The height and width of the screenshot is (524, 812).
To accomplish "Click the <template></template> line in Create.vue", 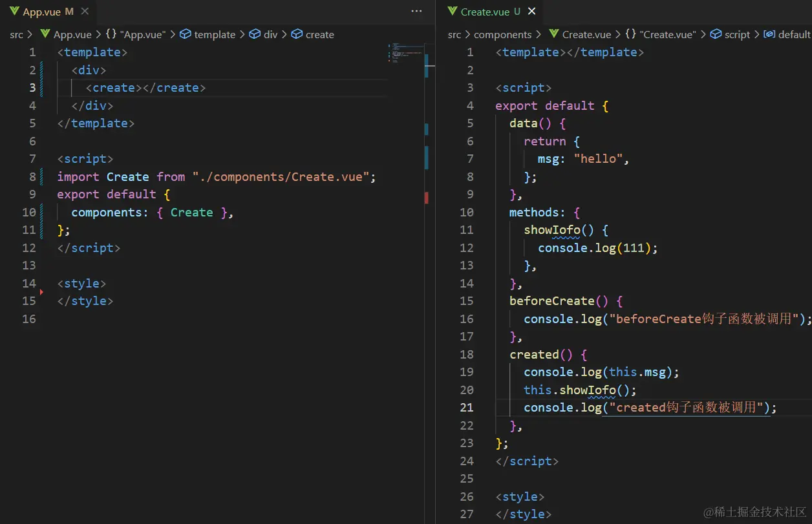I will coord(570,52).
